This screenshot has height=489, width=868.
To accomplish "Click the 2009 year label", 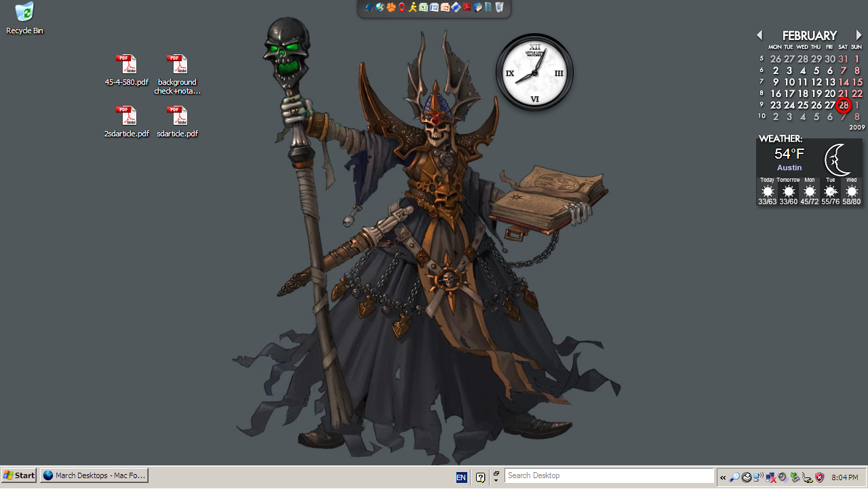I will click(x=856, y=128).
